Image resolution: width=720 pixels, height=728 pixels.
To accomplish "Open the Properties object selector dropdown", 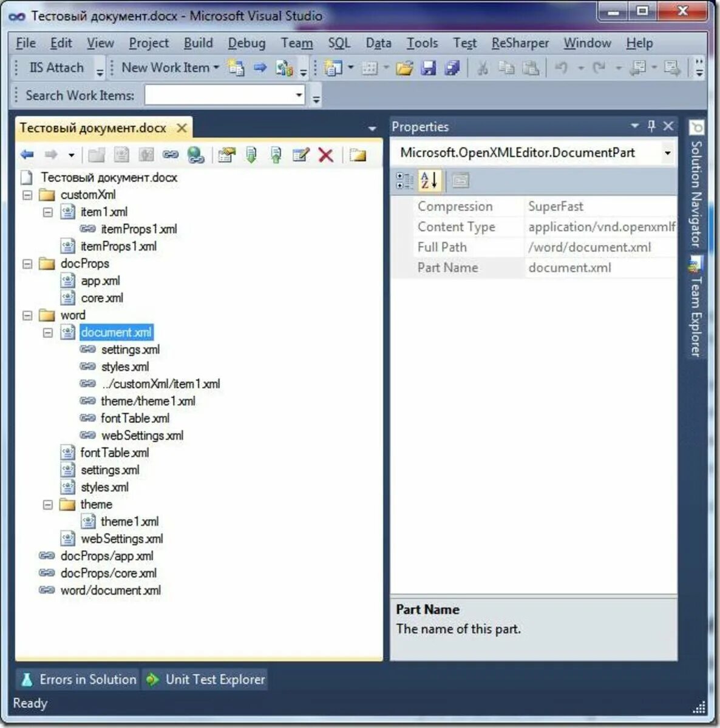I will 668,153.
